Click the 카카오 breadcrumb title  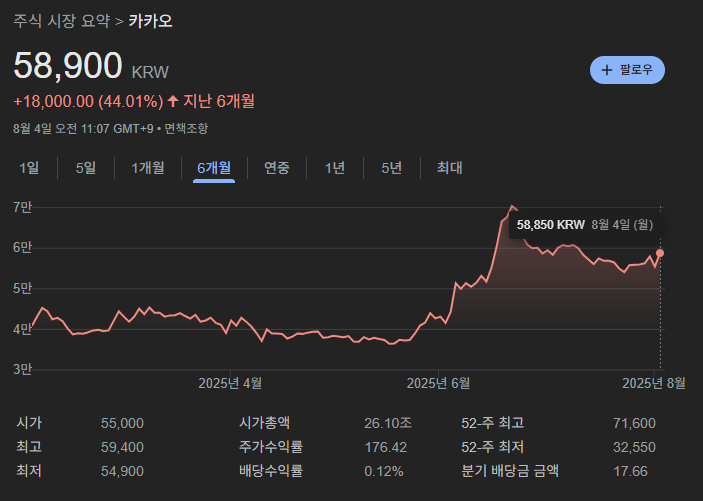point(151,21)
